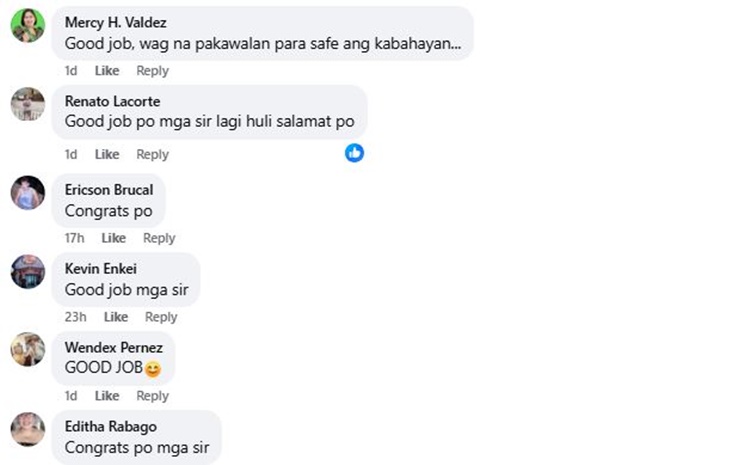750x465 pixels.
Task: Like Kevin Enkei's comment
Action: point(116,317)
